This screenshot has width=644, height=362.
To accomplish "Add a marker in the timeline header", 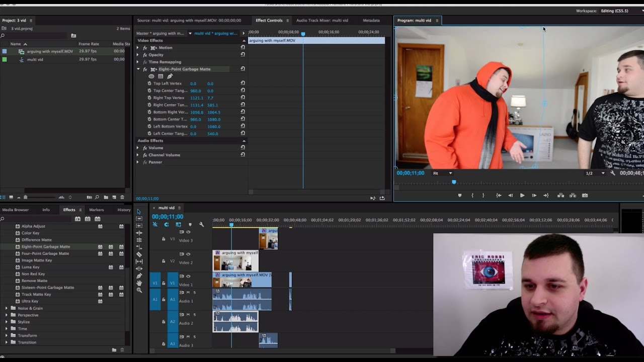I will (190, 225).
